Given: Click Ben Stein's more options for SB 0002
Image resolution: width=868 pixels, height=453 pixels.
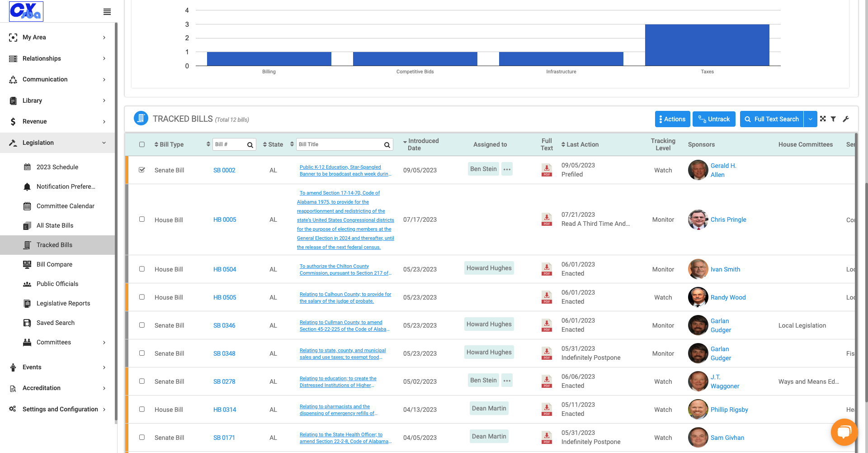Looking at the screenshot, I should [x=507, y=169].
